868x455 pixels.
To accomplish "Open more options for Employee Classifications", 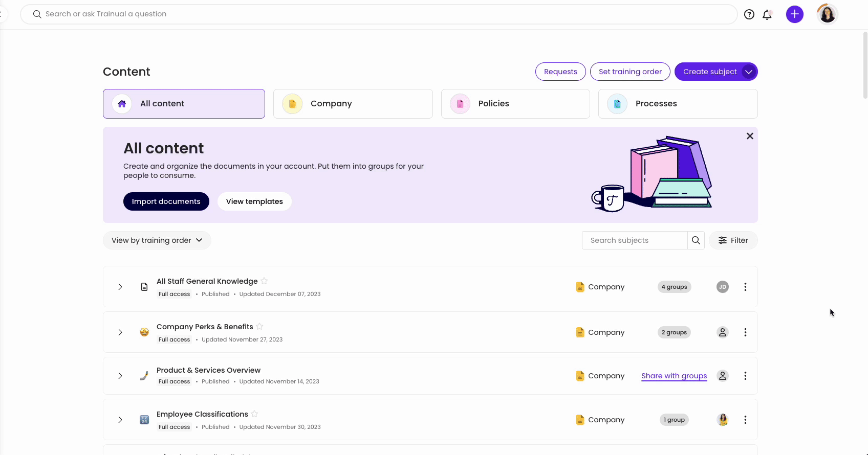I will tap(745, 420).
